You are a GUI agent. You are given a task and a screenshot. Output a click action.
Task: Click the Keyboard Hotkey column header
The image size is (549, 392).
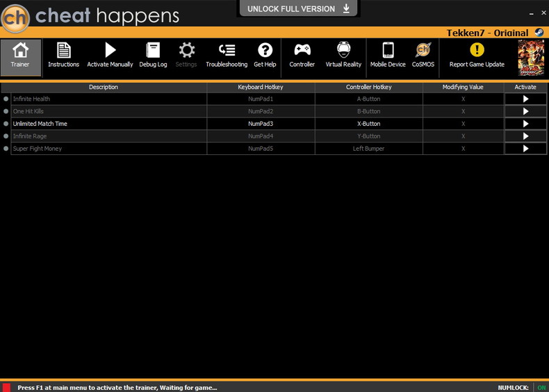click(261, 87)
